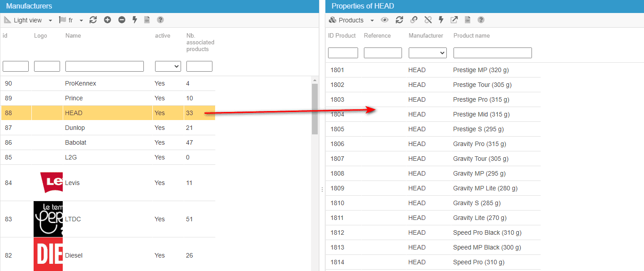Image resolution: width=644 pixels, height=271 pixels.
Task: Click the open-in-new-window icon in Properties toolbar
Action: [x=454, y=20]
